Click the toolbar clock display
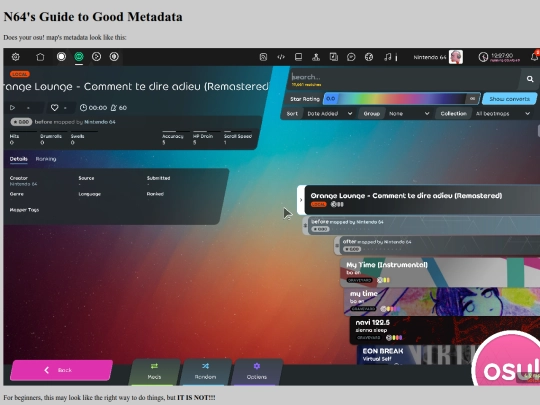The image size is (540, 405). [499, 57]
